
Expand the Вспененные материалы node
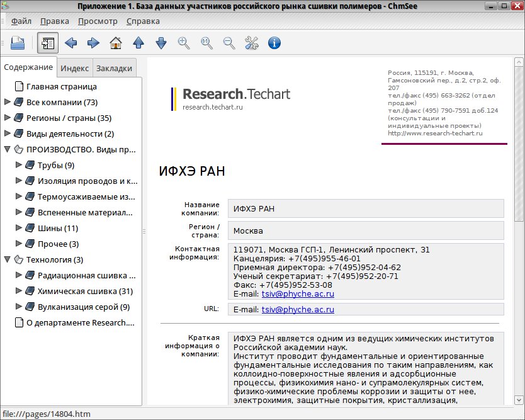pyautogui.click(x=19, y=212)
